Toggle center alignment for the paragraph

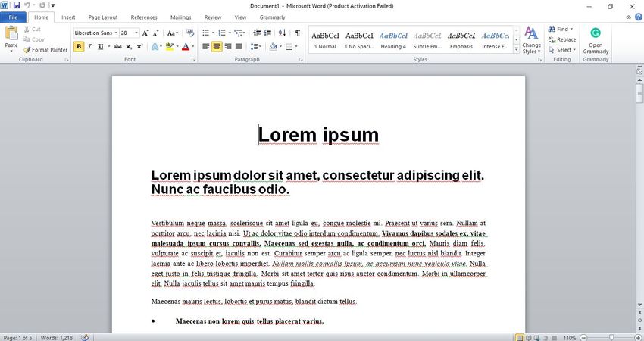pyautogui.click(x=217, y=47)
